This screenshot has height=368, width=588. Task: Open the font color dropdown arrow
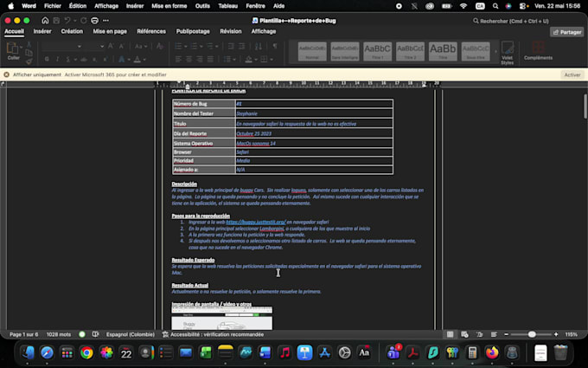pos(144,60)
